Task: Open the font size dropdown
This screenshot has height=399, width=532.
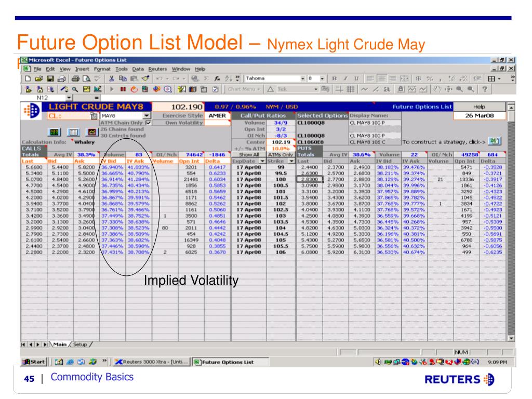Action: (x=322, y=79)
